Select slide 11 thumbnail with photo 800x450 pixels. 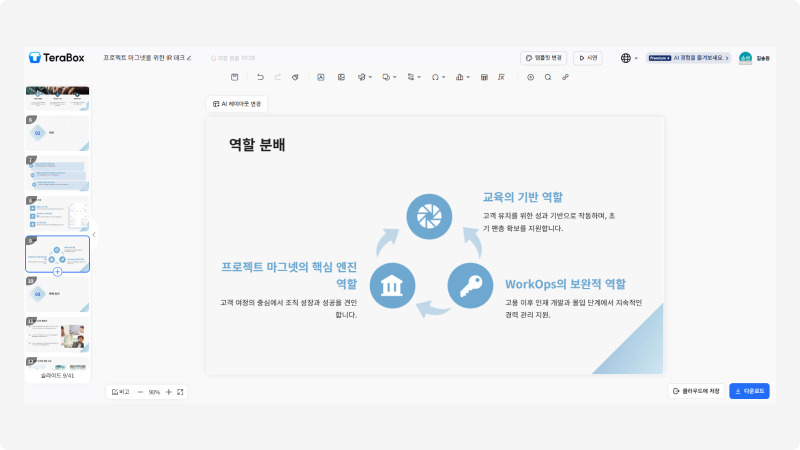click(57, 334)
